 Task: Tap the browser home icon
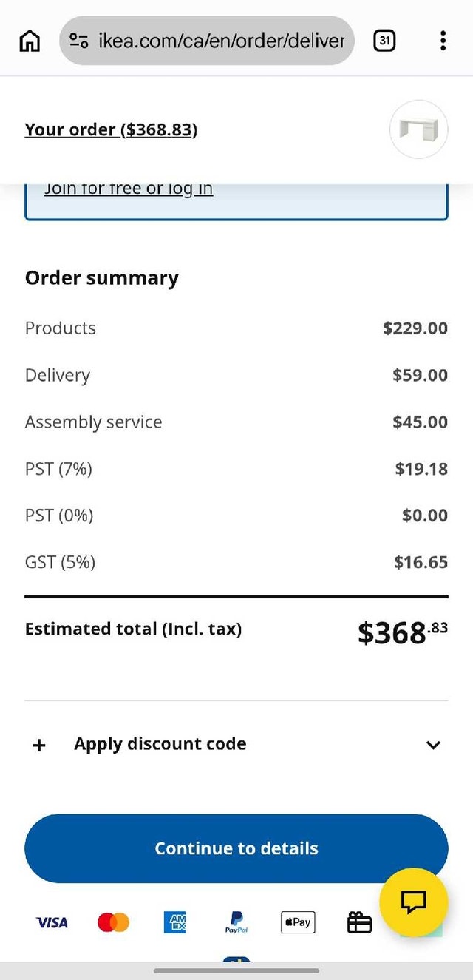coord(30,41)
